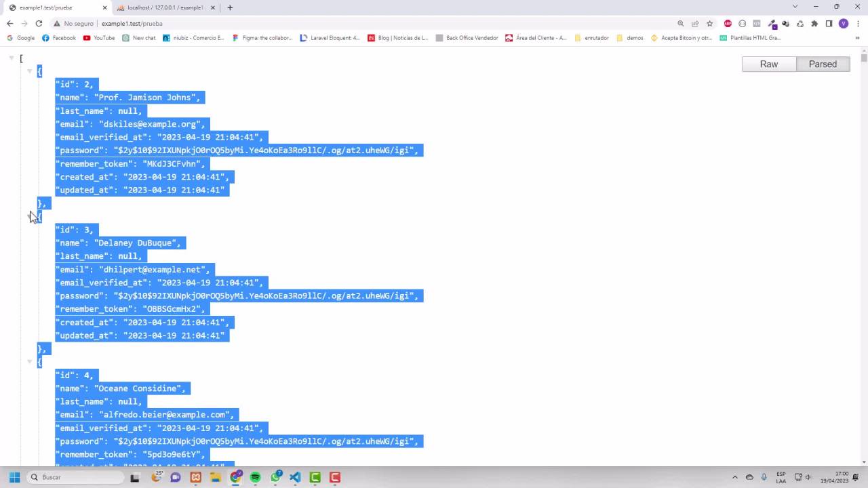This screenshot has height=488, width=868.
Task: Open WhatsApp from the taskbar
Action: tap(275, 477)
